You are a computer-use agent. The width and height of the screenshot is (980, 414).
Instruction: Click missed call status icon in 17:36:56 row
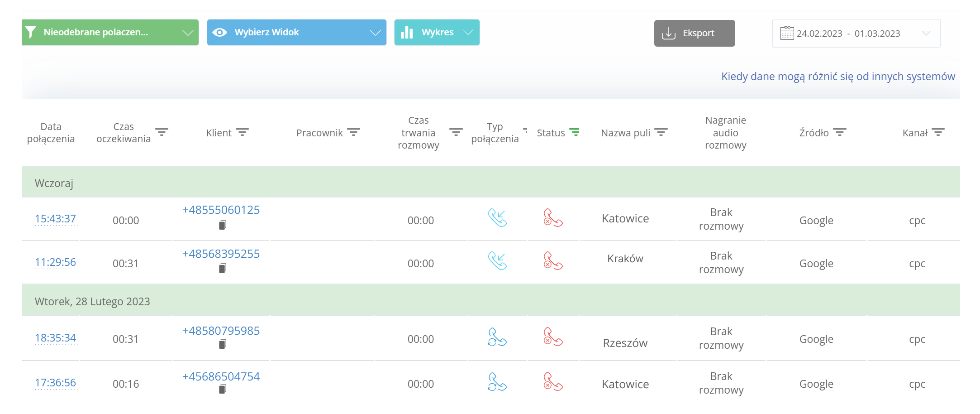(553, 382)
